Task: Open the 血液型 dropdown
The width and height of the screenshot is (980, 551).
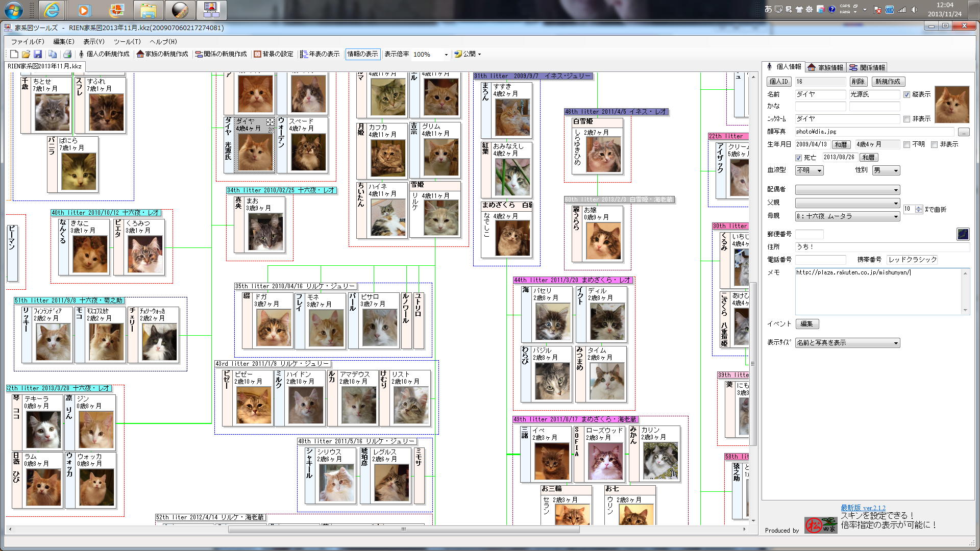Action: tap(810, 170)
